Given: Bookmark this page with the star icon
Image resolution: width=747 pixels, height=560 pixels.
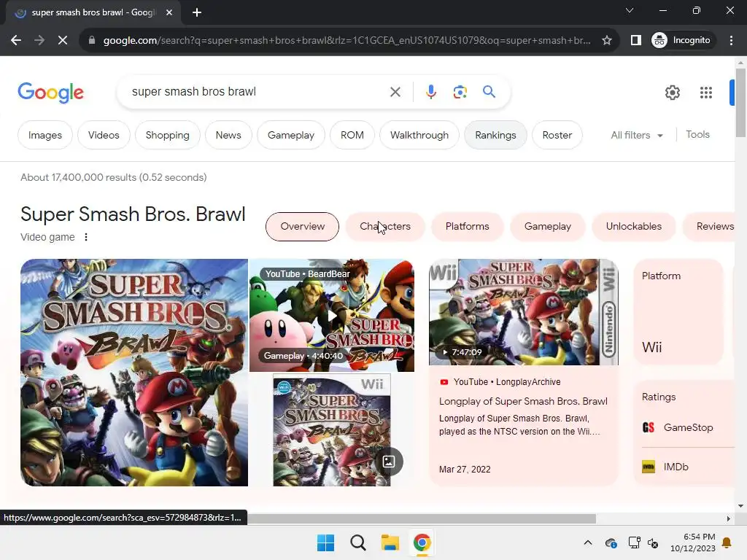Looking at the screenshot, I should 606,41.
